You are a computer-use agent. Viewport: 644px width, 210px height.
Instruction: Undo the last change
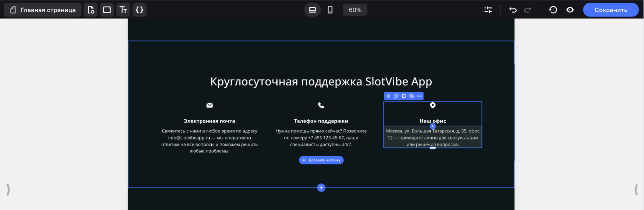click(513, 10)
